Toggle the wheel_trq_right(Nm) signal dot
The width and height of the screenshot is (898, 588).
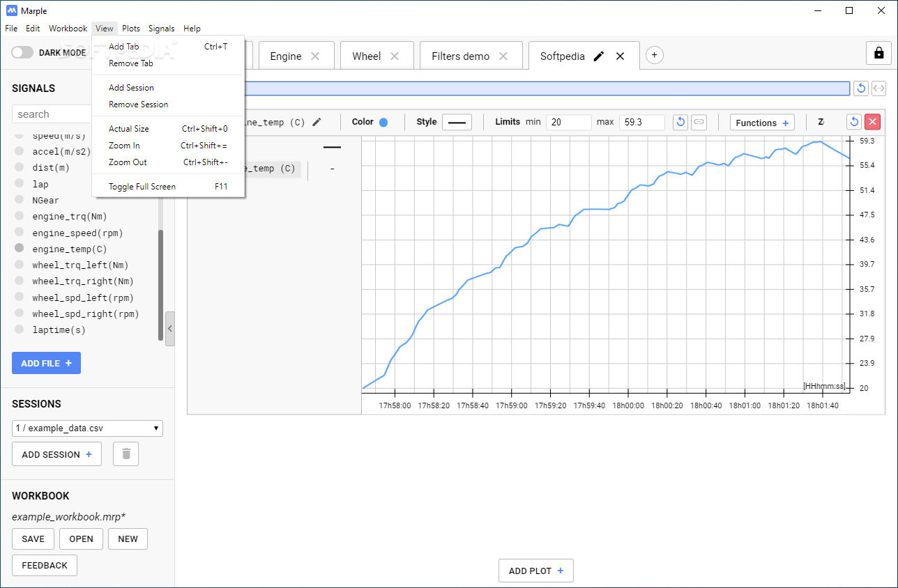pos(19,281)
